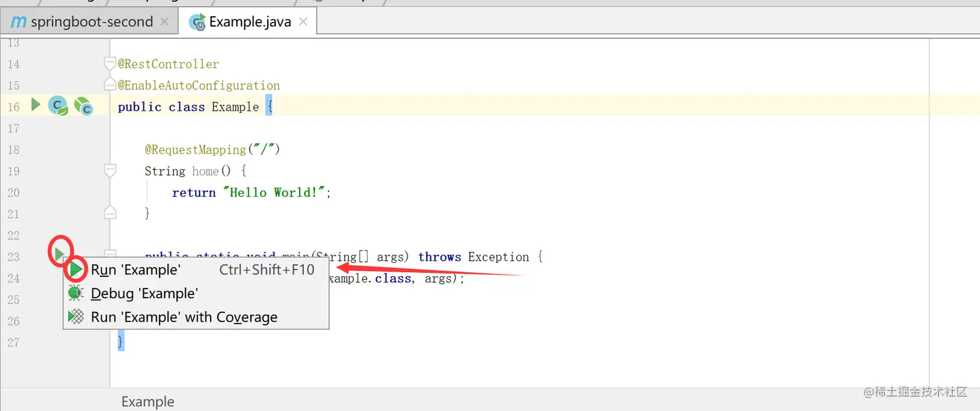Click the Spring bean icon (C with leaf) on line 16
The height and width of the screenshot is (411, 980).
coord(58,106)
